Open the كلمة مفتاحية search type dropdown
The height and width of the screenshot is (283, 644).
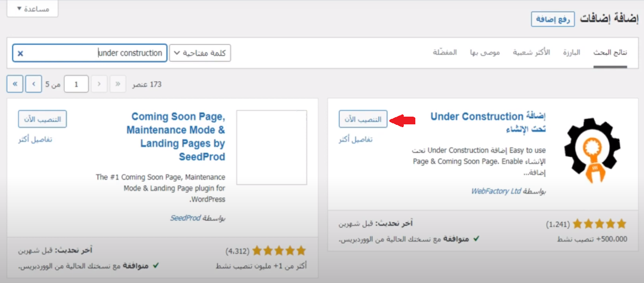[200, 53]
